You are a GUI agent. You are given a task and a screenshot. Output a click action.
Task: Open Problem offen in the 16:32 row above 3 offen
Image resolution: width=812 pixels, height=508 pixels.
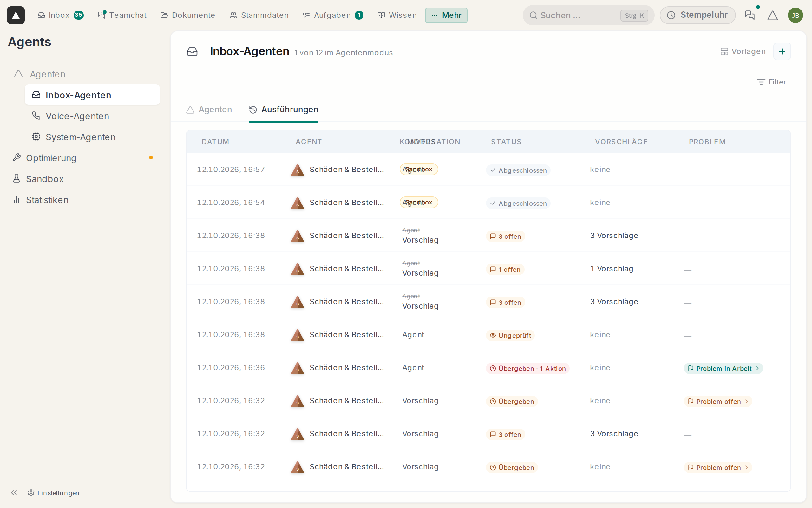click(x=718, y=401)
